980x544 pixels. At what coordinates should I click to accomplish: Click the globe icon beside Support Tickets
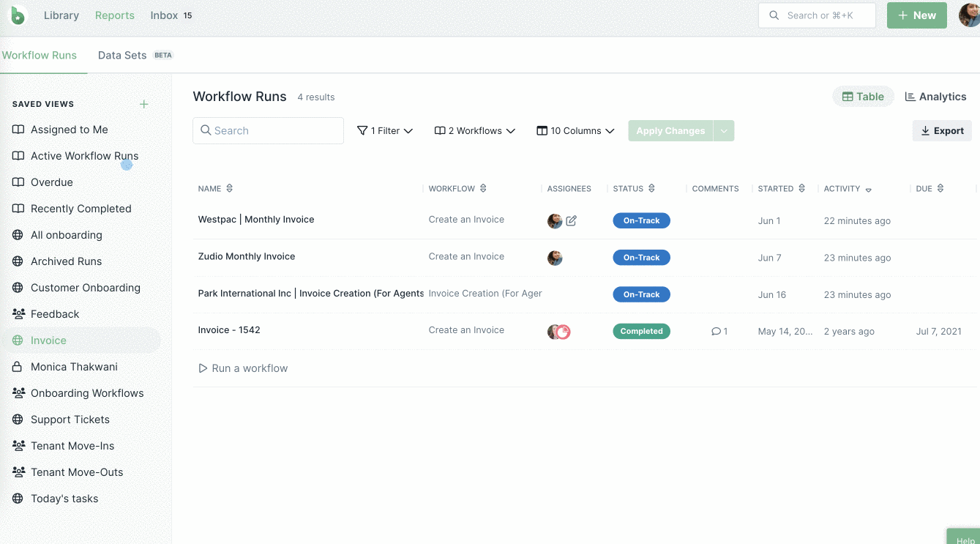(x=18, y=420)
